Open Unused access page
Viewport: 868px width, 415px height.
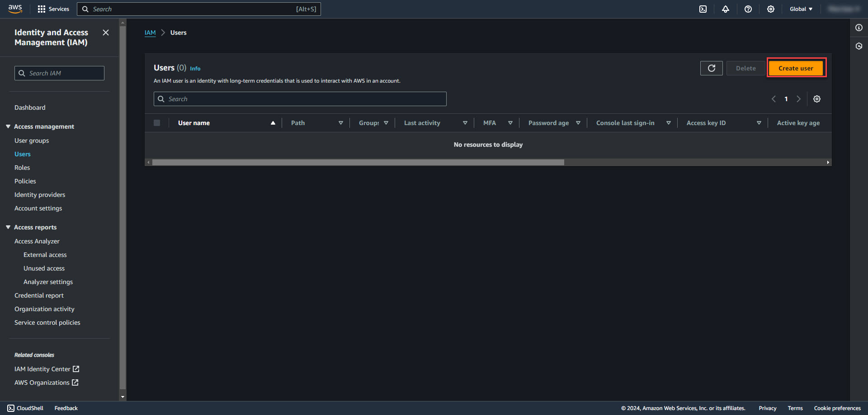pos(44,268)
